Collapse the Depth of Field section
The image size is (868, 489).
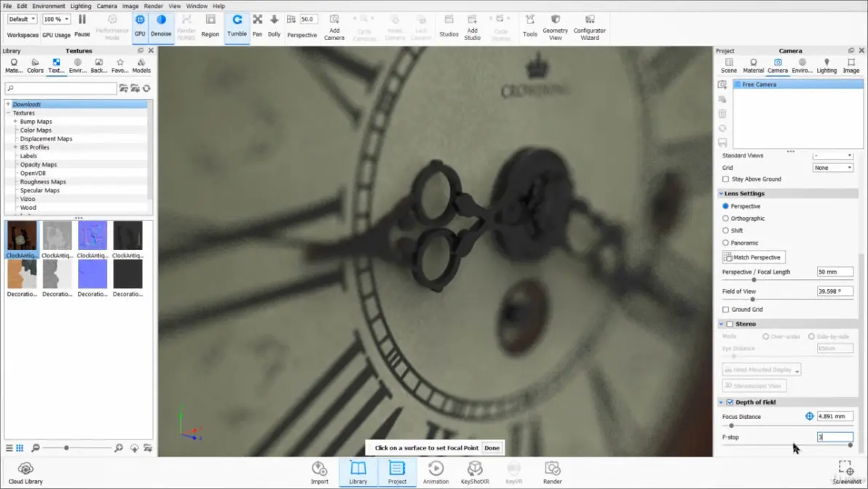(x=721, y=402)
